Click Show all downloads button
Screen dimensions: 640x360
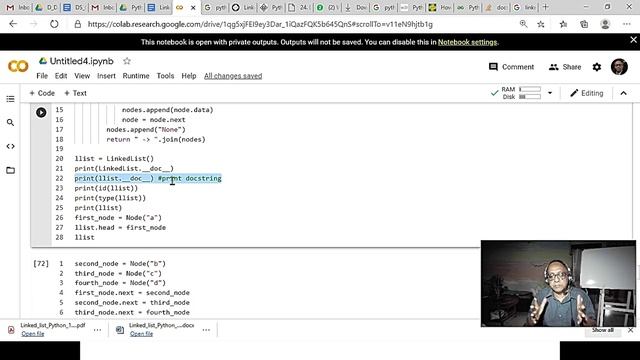(x=602, y=330)
